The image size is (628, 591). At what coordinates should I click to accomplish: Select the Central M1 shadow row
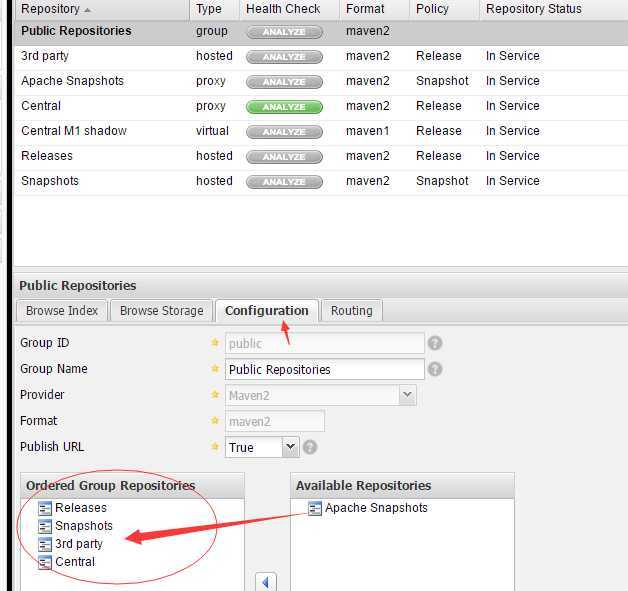pyautogui.click(x=320, y=131)
